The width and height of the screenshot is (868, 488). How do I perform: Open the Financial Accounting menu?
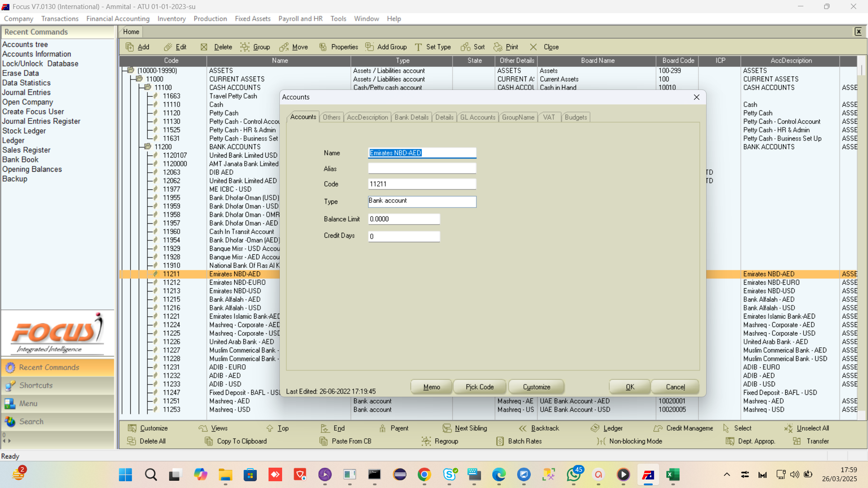(x=118, y=19)
